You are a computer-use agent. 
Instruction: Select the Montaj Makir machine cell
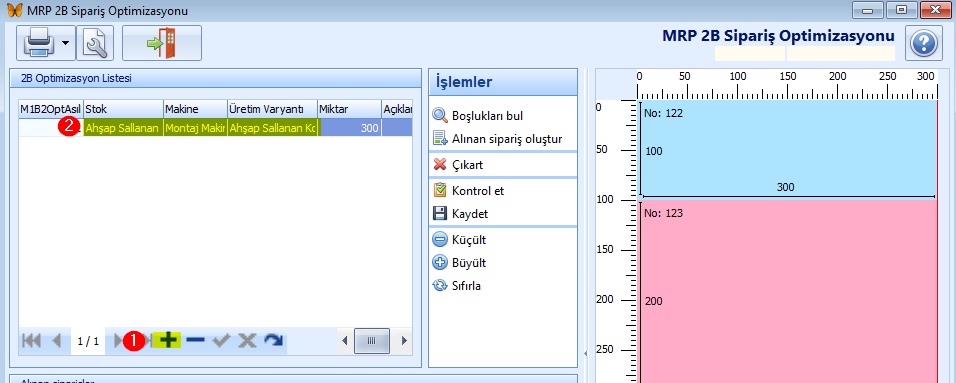pos(195,127)
